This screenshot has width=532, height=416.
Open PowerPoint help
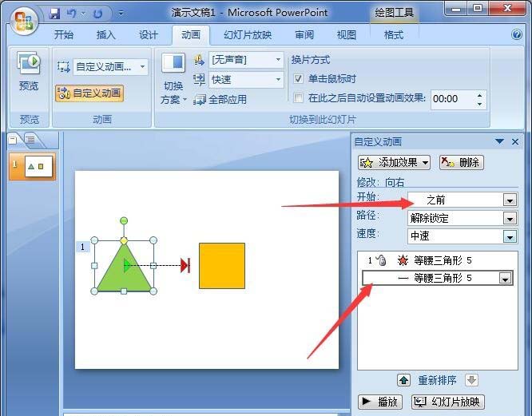click(516, 34)
